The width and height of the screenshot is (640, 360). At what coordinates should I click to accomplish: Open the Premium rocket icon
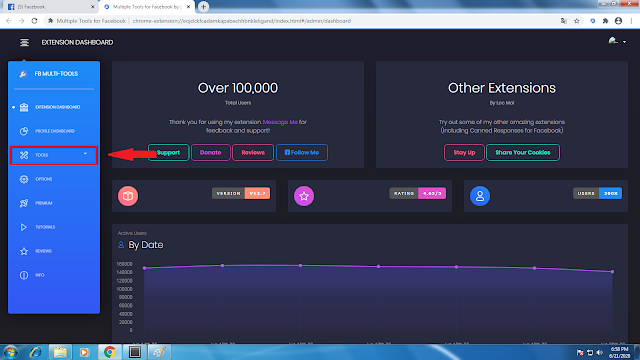coord(24,203)
